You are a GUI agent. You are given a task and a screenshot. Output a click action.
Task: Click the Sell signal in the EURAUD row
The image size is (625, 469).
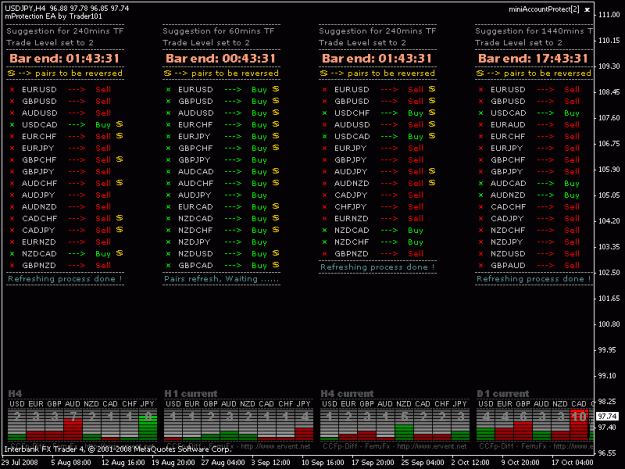click(572, 125)
